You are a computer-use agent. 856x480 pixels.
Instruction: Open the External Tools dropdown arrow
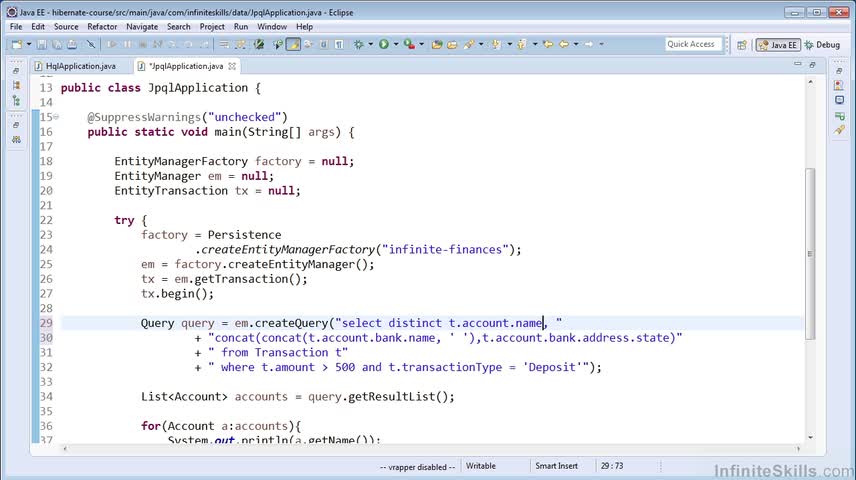421,44
